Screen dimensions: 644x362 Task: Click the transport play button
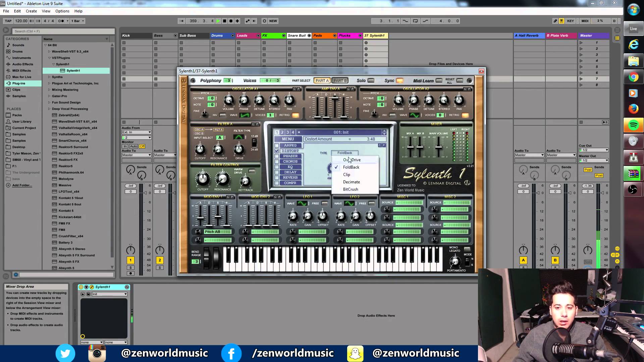tap(218, 21)
